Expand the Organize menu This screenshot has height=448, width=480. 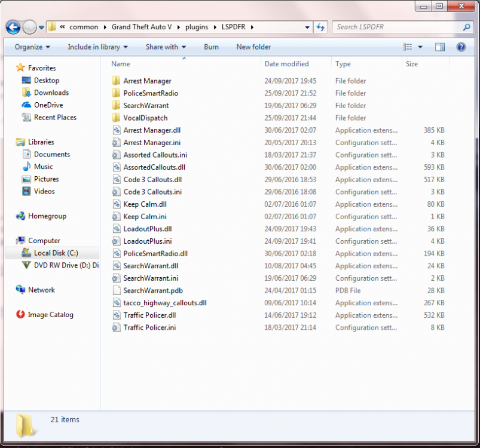click(x=32, y=47)
